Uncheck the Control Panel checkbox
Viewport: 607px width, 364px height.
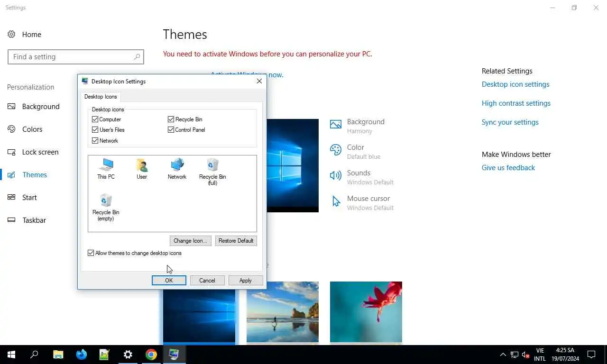point(171,130)
